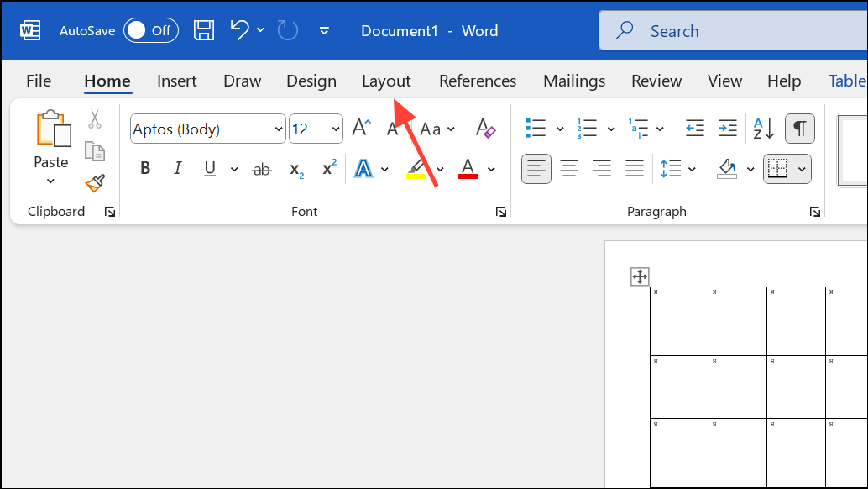
Task: Increase font size with grow icon
Action: (361, 128)
